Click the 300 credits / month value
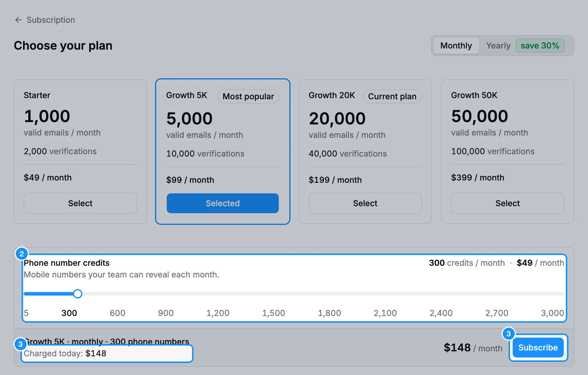Screen dimensions: 588x375 click(467, 263)
